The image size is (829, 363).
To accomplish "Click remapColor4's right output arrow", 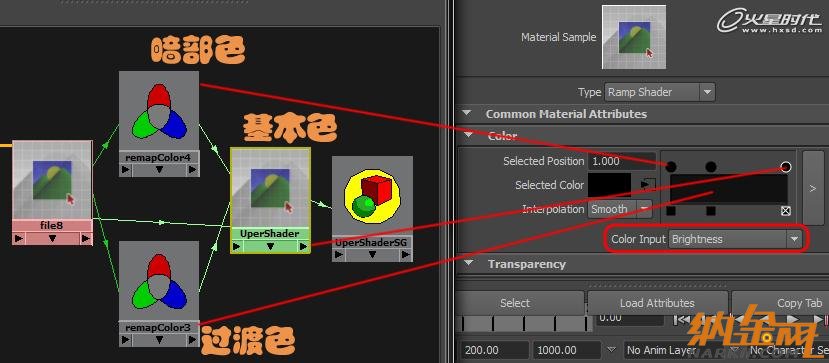I will click(192, 170).
